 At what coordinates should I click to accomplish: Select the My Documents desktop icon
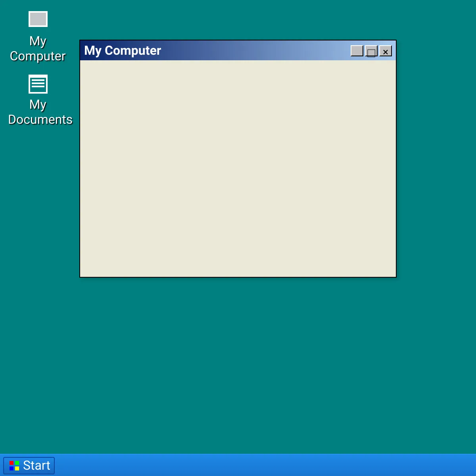pyautogui.click(x=40, y=100)
